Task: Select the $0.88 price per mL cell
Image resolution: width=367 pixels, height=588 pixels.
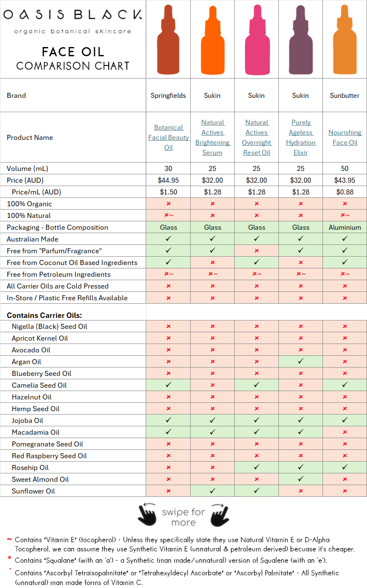Action: pos(345,192)
